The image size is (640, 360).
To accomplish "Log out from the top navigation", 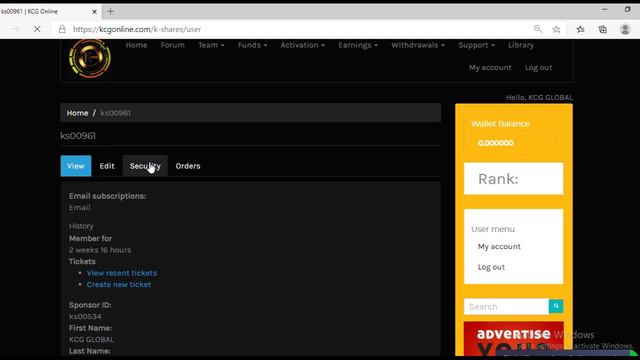I will 538,67.
